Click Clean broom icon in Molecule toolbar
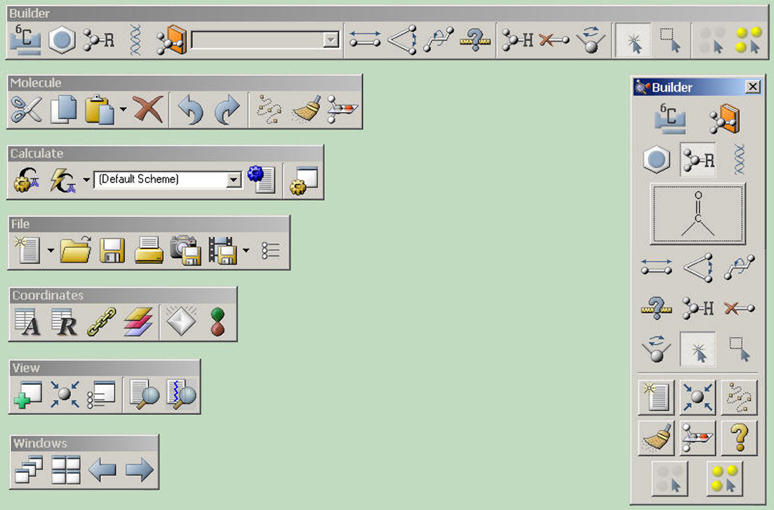 click(x=307, y=109)
